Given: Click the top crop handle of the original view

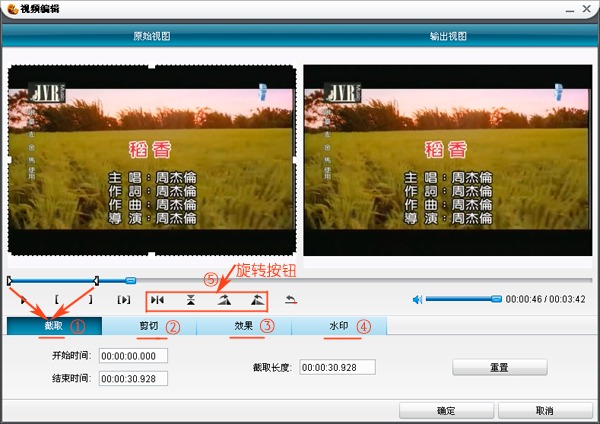Looking at the screenshot, I should (x=152, y=66).
